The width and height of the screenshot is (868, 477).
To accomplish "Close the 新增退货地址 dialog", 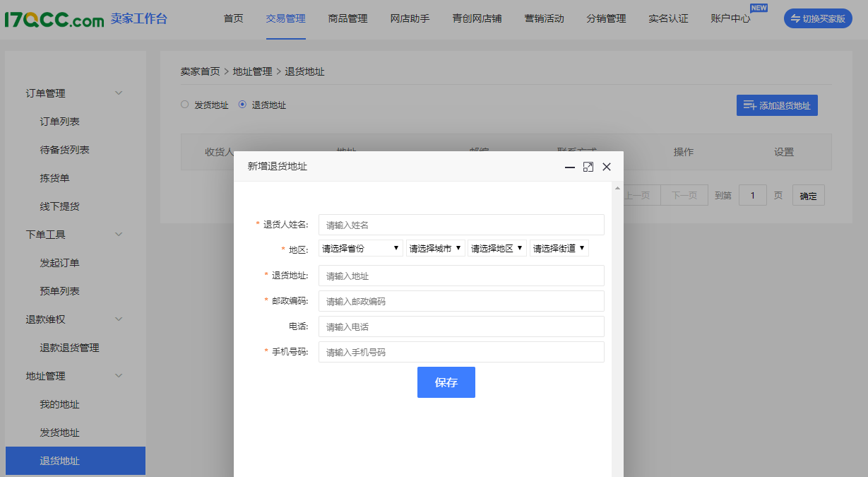I will 607,167.
